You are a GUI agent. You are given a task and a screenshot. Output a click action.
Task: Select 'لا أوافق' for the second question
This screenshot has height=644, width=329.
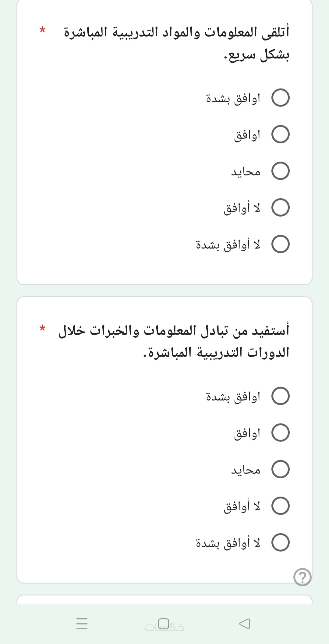tap(280, 506)
